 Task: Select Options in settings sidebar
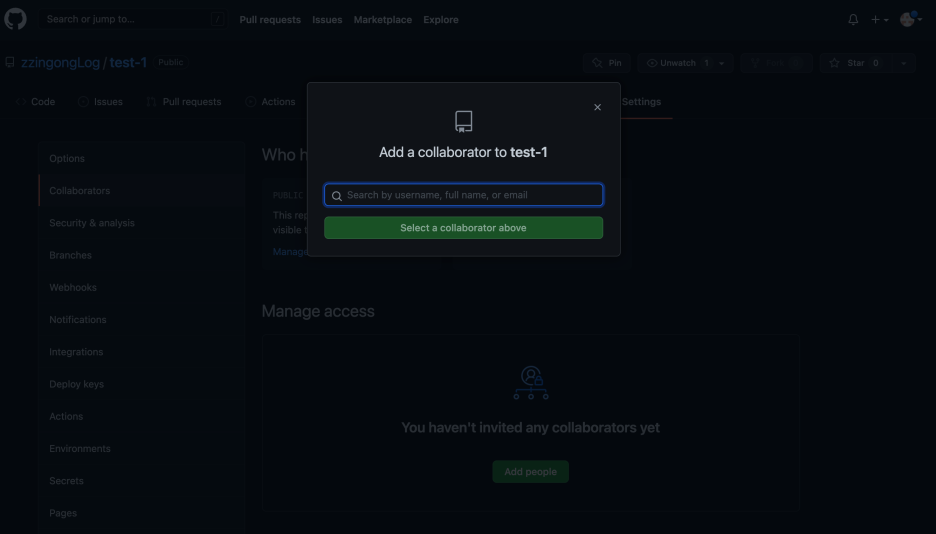(x=141, y=159)
